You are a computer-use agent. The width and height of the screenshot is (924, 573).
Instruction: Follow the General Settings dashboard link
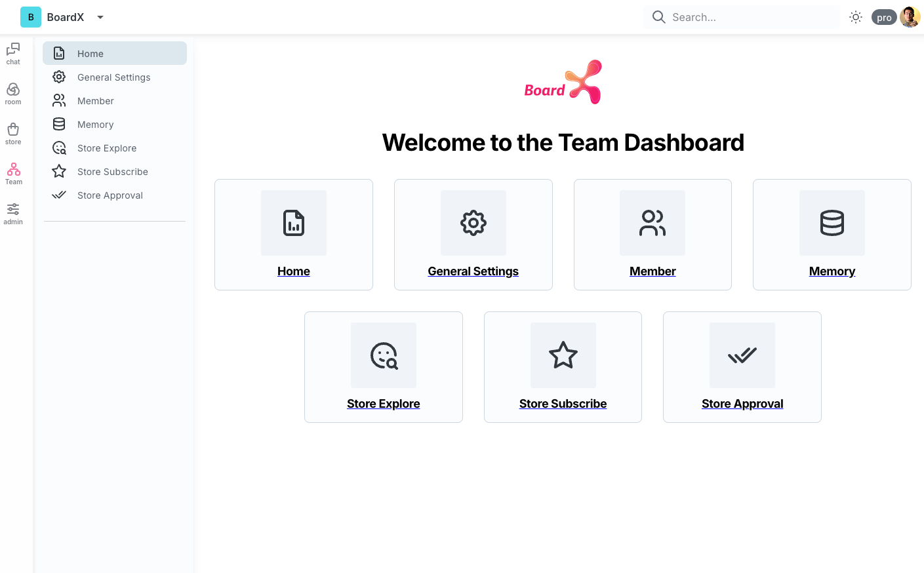coord(473,271)
